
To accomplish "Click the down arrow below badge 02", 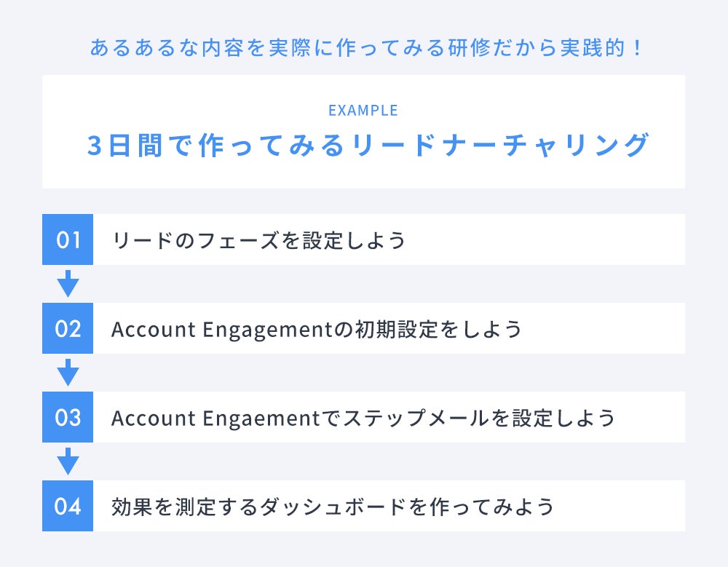I will coord(68,372).
